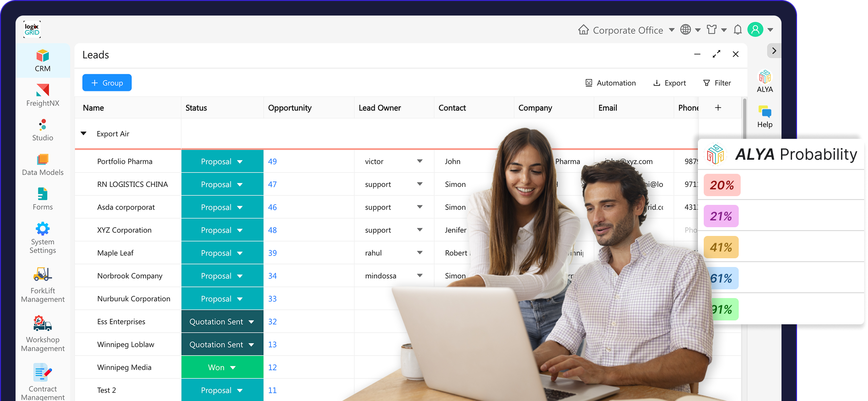
Task: Export the leads list
Action: (x=669, y=83)
